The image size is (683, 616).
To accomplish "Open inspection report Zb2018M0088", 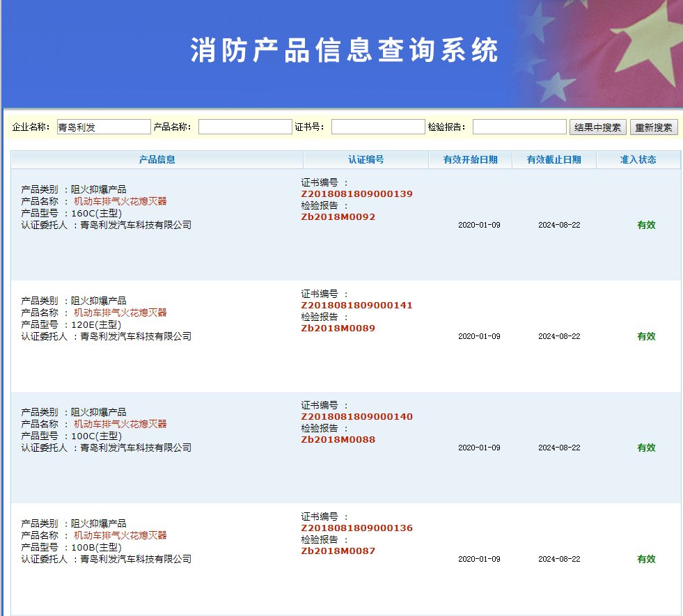I will (x=338, y=439).
